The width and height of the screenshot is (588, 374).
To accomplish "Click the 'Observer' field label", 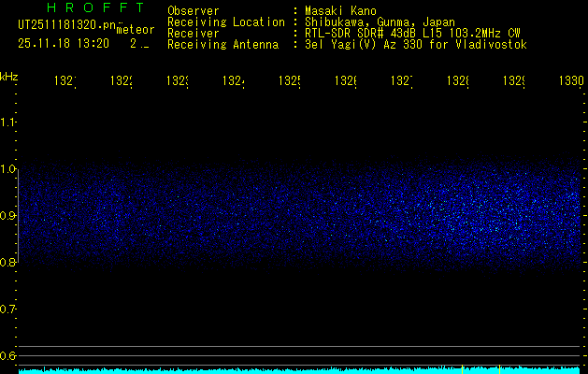I will [x=193, y=10].
